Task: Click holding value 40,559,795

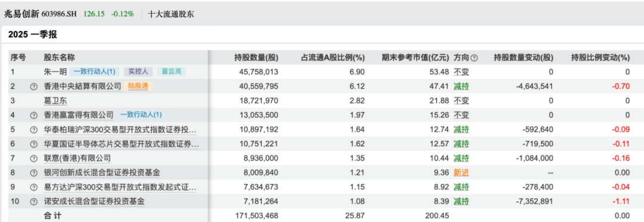Action: click(259, 86)
